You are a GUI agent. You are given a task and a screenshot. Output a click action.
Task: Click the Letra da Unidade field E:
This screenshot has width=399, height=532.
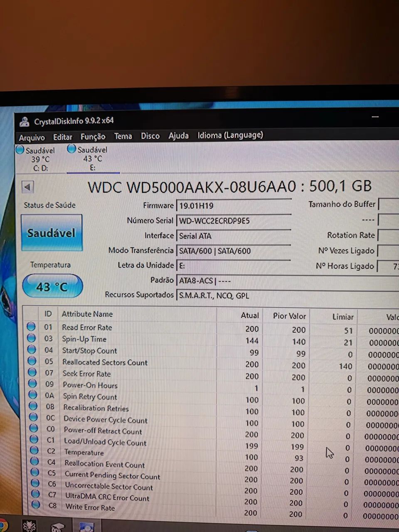(x=234, y=266)
